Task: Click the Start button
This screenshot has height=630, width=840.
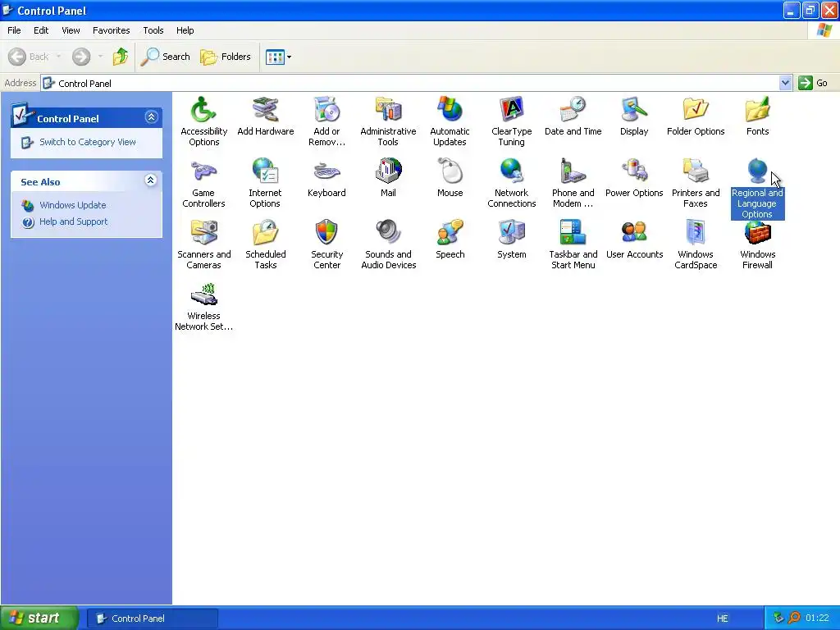Action: click(39, 619)
